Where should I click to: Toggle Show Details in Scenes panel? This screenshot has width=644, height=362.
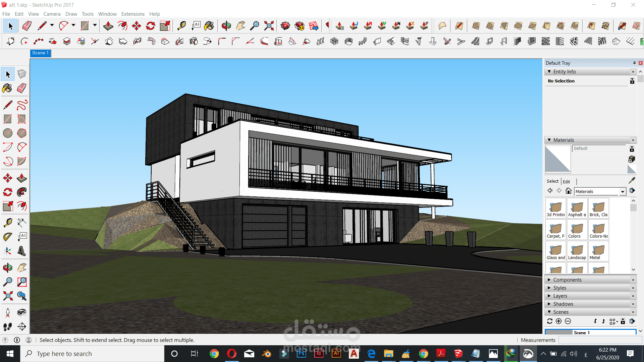[x=623, y=321]
